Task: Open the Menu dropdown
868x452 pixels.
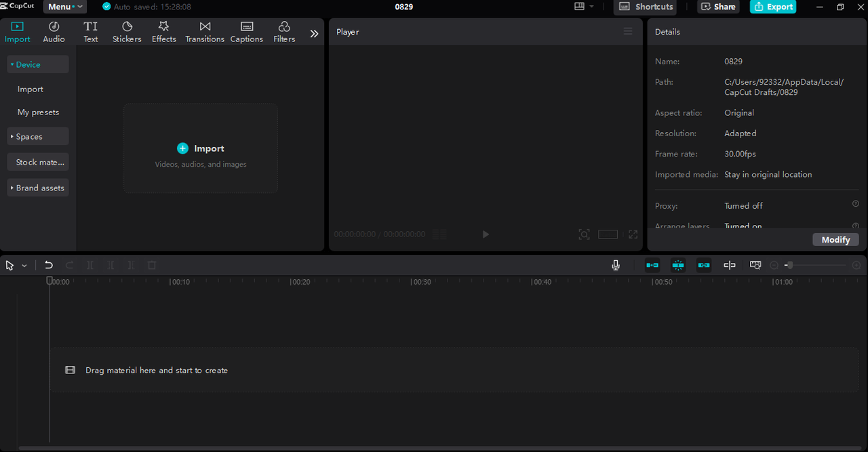Action: pyautogui.click(x=65, y=7)
